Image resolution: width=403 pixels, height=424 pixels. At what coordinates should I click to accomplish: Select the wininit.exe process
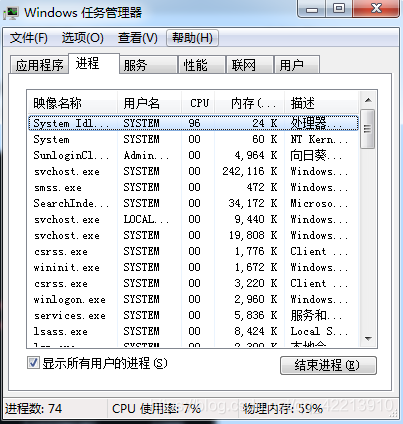click(x=193, y=267)
